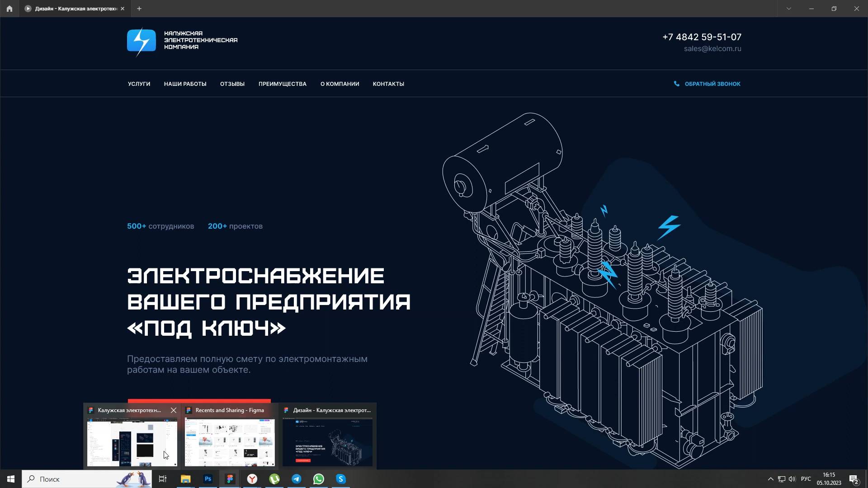The width and height of the screenshot is (868, 488).
Task: Open File Explorer from the taskbar
Action: coord(186,479)
